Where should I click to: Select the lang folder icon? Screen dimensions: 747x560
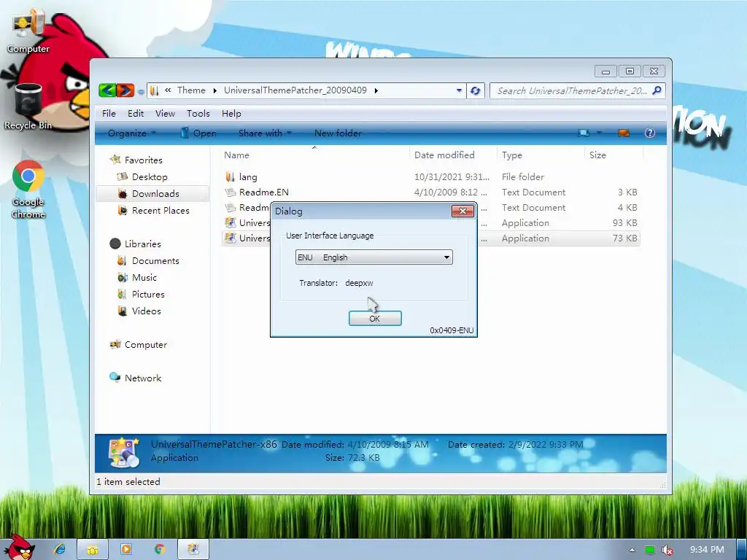coord(231,176)
